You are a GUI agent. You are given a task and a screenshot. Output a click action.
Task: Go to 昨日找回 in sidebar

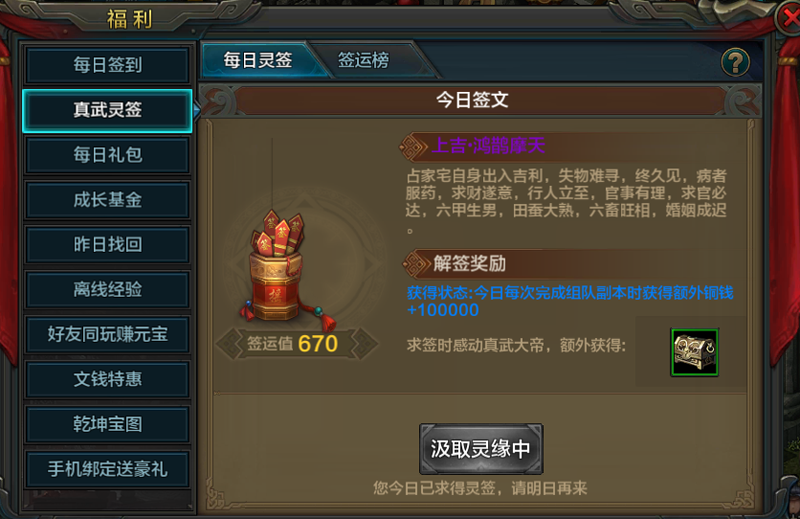click(x=108, y=244)
